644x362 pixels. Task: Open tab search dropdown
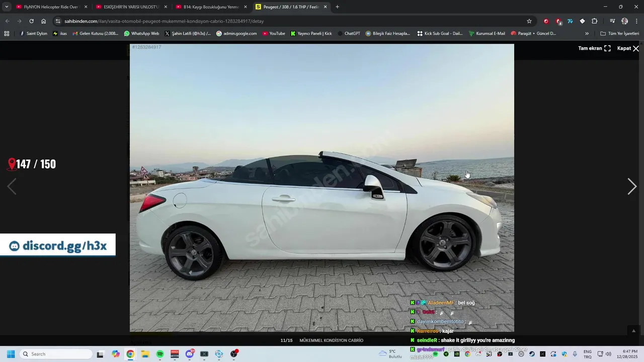pos(7,7)
